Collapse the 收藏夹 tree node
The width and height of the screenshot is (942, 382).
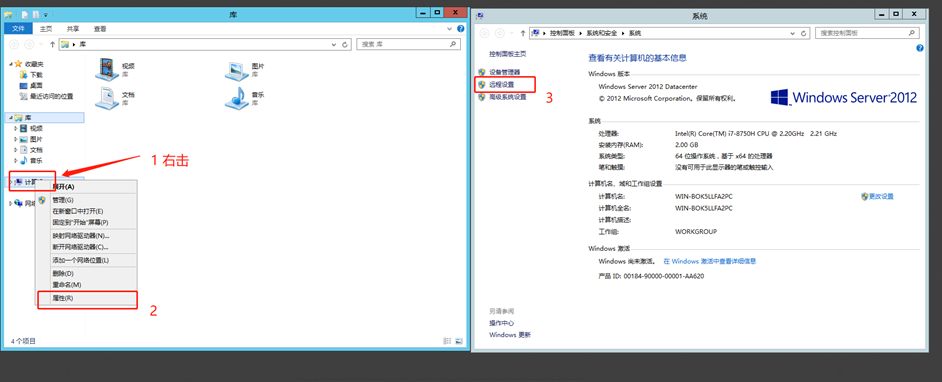tap(11, 64)
